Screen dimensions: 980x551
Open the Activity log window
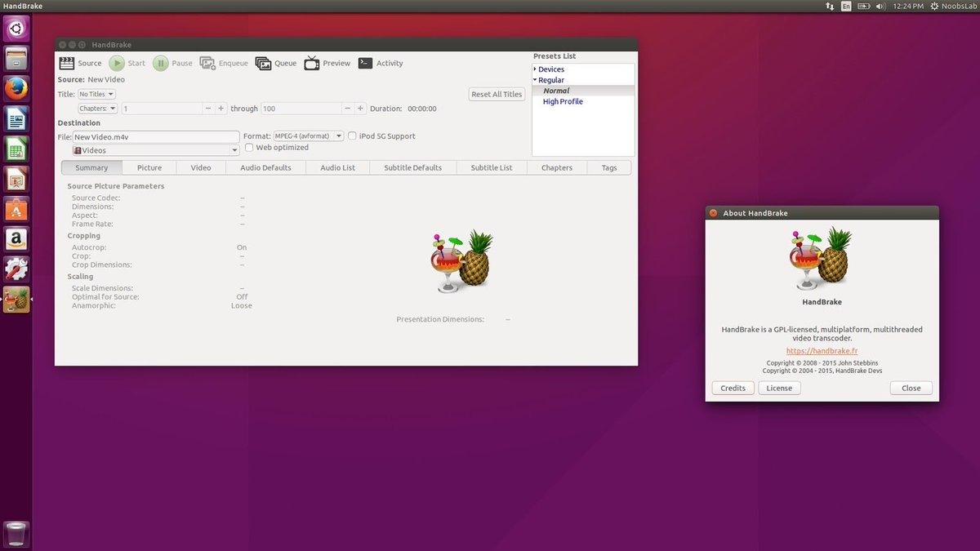coord(381,63)
